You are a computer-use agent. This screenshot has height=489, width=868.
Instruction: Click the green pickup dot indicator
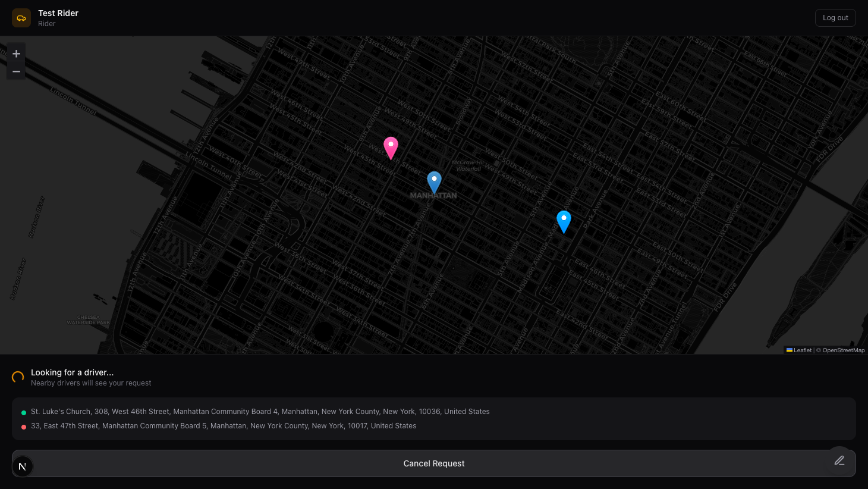(24, 412)
